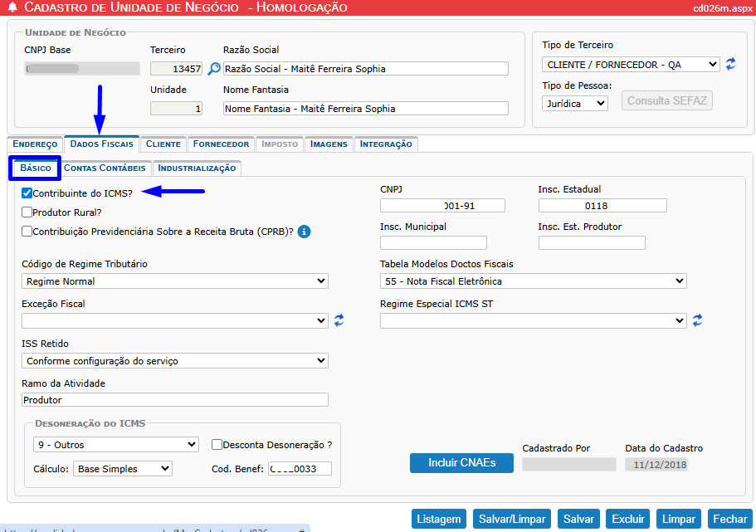Open the ISS Retido dropdown

pyautogui.click(x=175, y=361)
